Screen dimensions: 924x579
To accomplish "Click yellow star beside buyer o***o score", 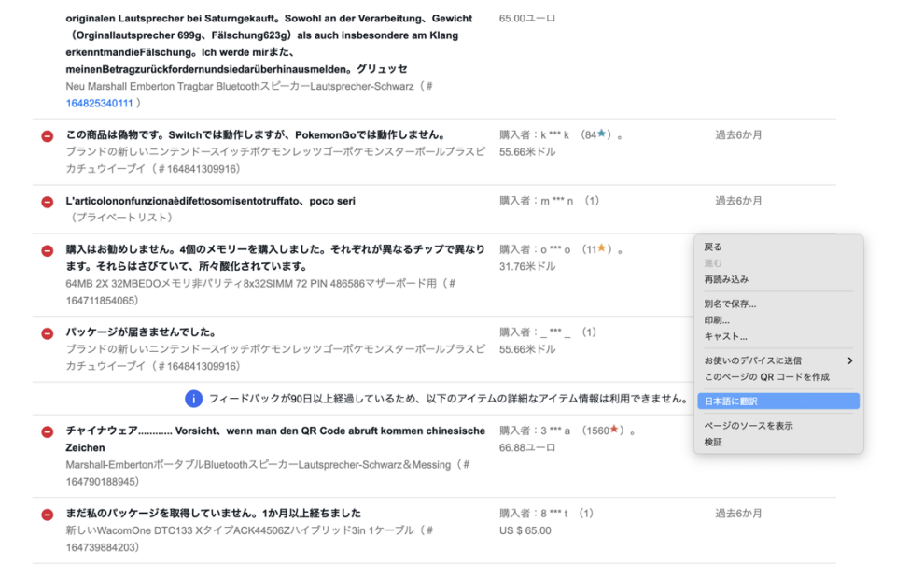I will click(x=603, y=249).
